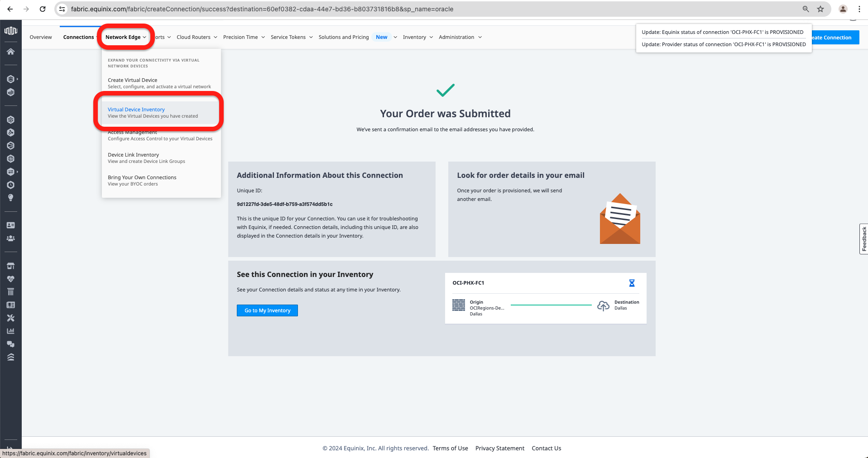Viewport: 868px width, 458px height.
Task: Expand the Cloud Routers dropdown menu
Action: [x=197, y=37]
